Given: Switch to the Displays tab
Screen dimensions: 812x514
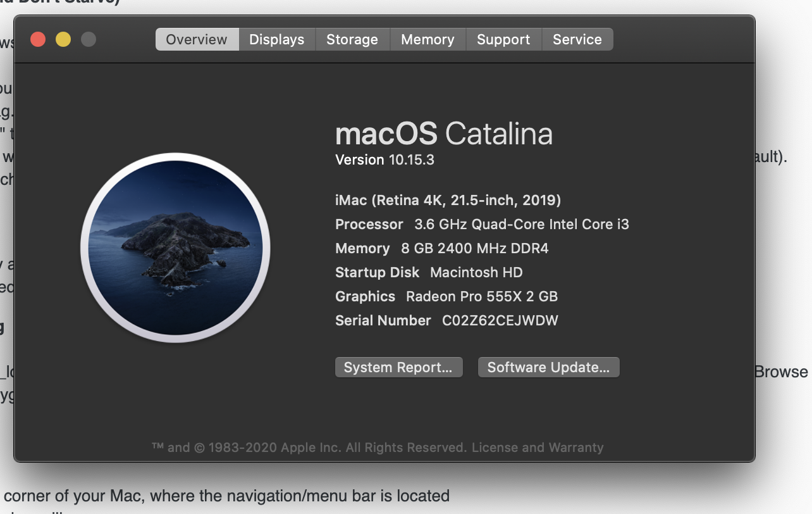Looking at the screenshot, I should pyautogui.click(x=276, y=39).
